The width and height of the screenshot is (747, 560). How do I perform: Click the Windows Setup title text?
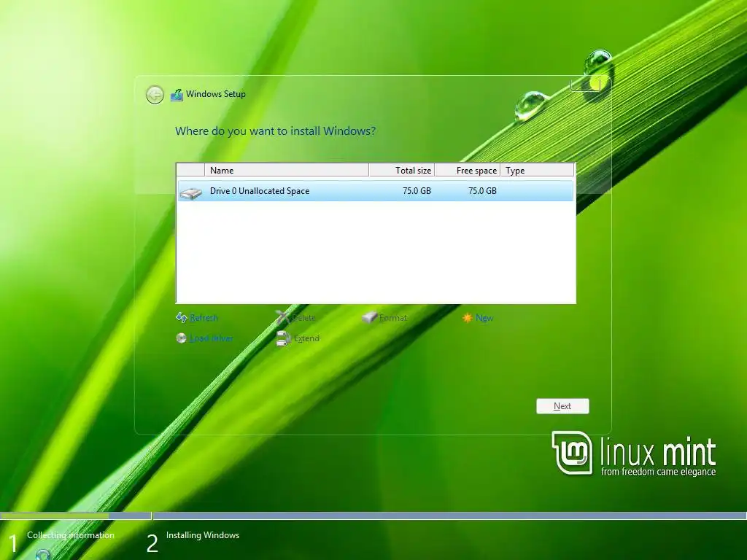point(216,94)
